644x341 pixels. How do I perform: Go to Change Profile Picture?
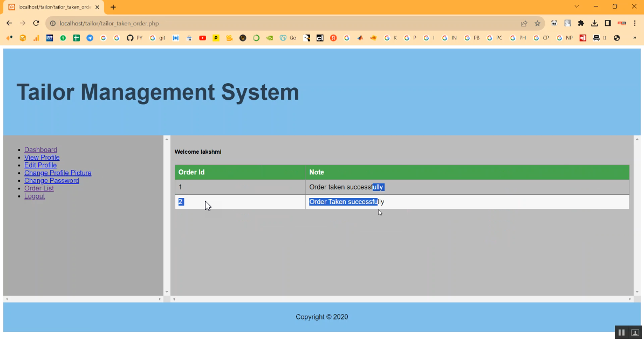pyautogui.click(x=58, y=173)
